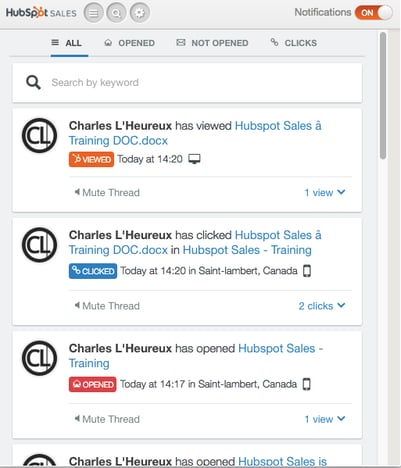Click the vertical scrollbar thumb
Screen dimensions: 401x468
tap(383, 95)
